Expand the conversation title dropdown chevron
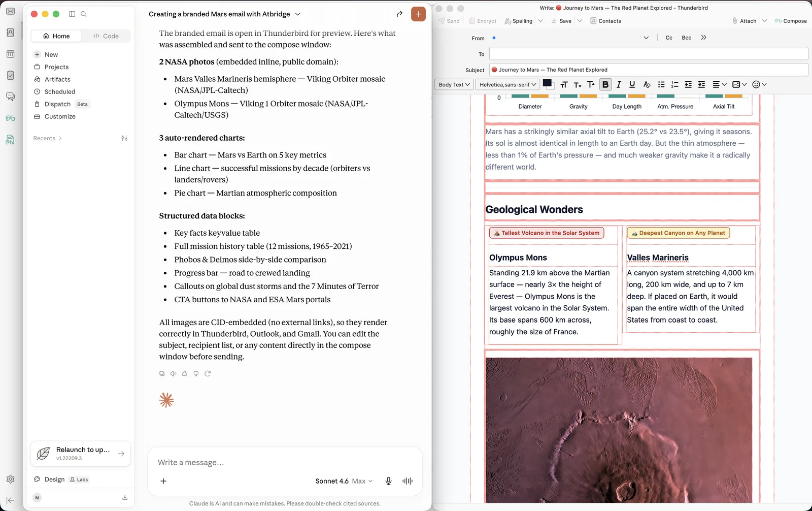Viewport: 812px width, 511px height. pos(298,14)
